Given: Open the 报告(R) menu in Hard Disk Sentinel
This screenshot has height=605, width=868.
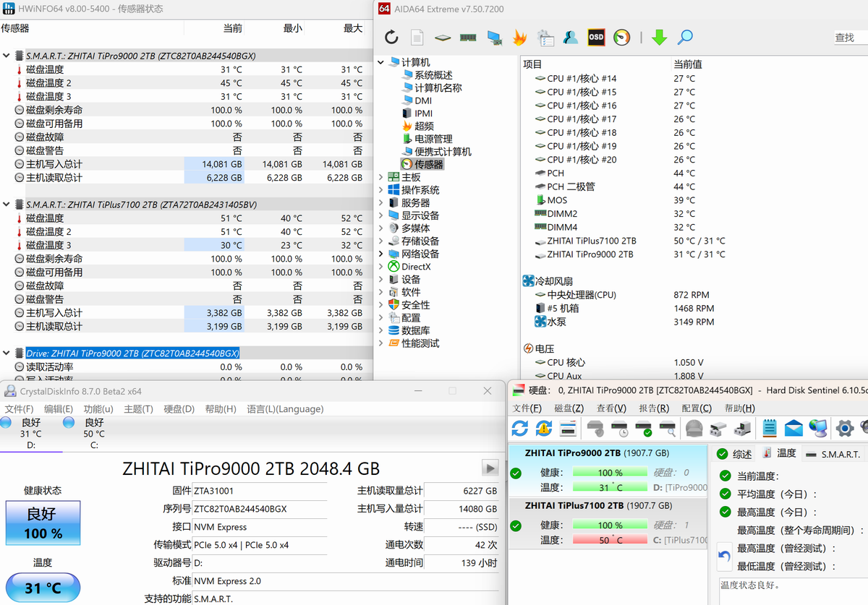Looking at the screenshot, I should (654, 408).
